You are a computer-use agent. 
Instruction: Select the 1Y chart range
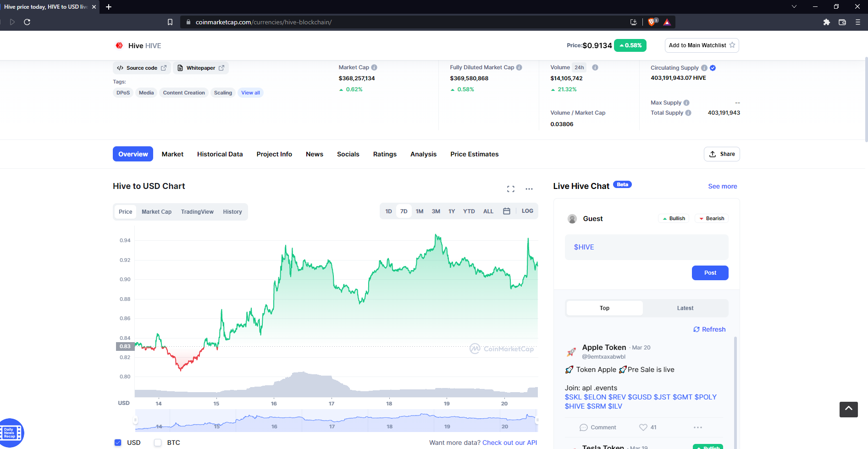[x=452, y=211]
